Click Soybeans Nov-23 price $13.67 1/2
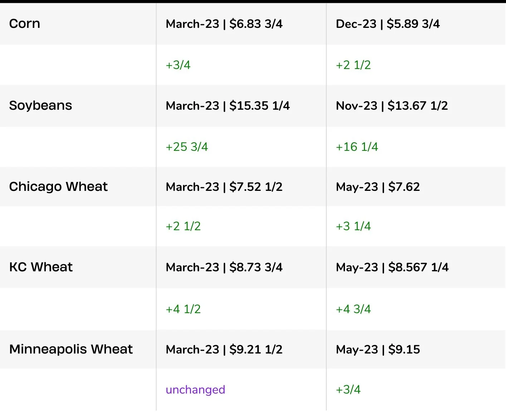 (392, 106)
